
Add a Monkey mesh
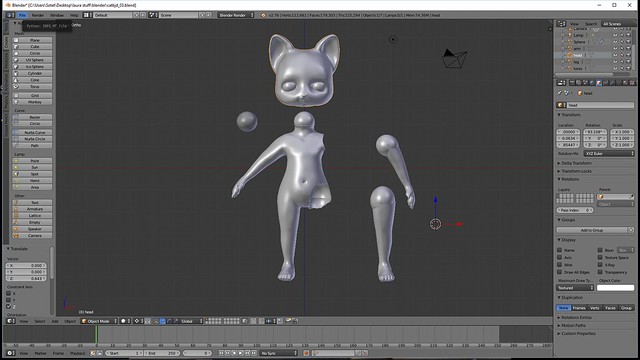[32, 102]
